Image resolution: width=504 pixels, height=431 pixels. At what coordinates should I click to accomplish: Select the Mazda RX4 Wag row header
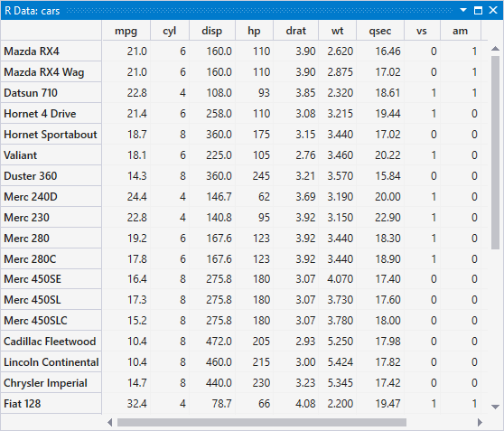tap(51, 72)
